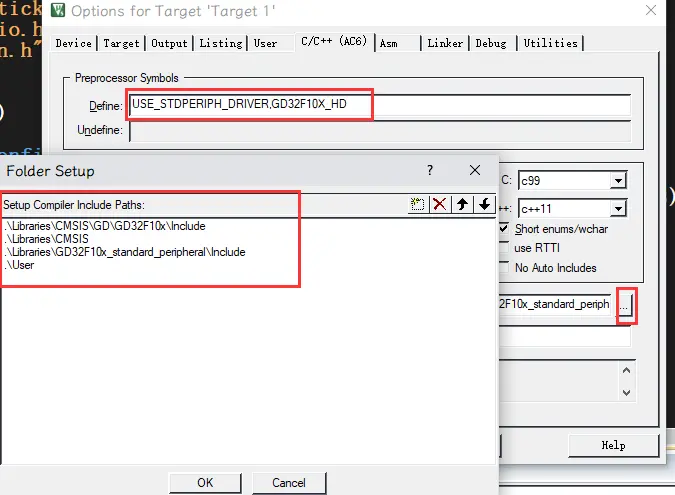Screen dimensions: 675x495
Task: Click the Help button
Action: 613,445
